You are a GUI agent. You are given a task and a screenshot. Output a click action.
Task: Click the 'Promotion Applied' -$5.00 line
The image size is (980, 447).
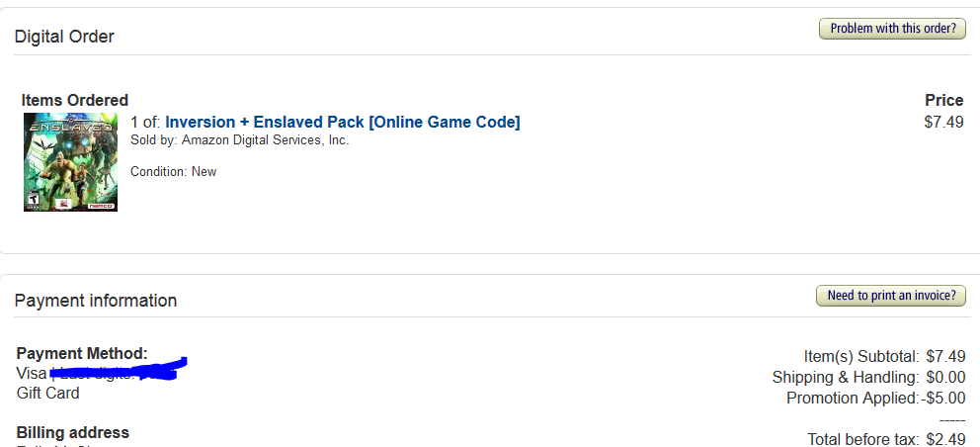[x=875, y=398]
